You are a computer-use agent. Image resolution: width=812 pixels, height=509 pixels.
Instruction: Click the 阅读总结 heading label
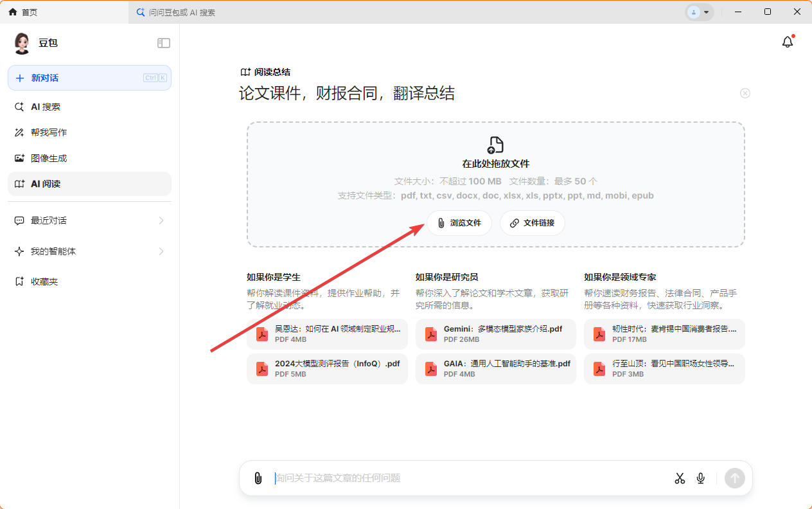click(x=272, y=72)
